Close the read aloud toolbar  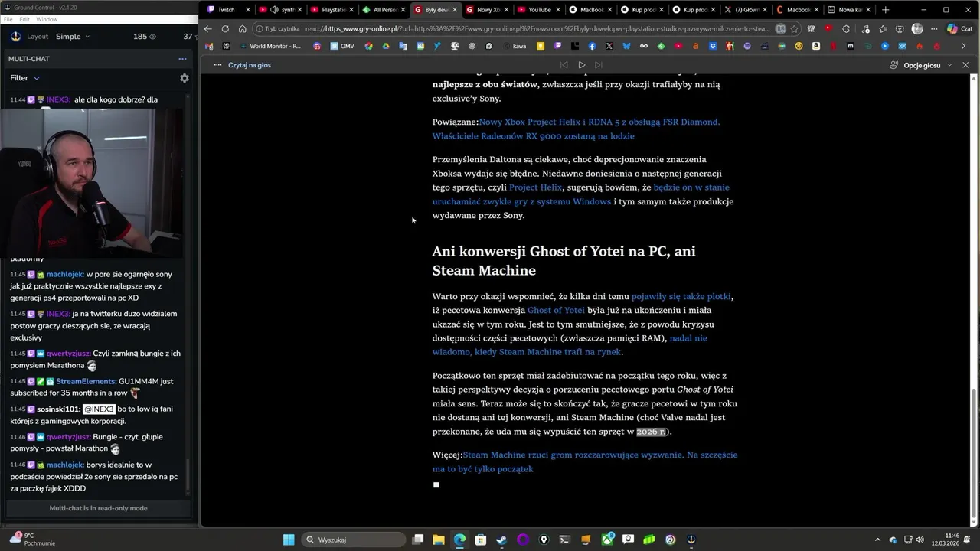[965, 65]
